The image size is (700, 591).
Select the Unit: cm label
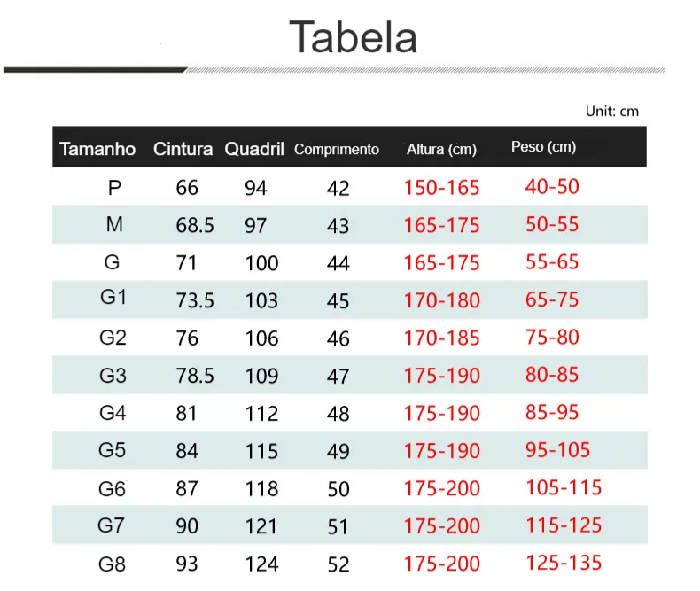click(612, 111)
